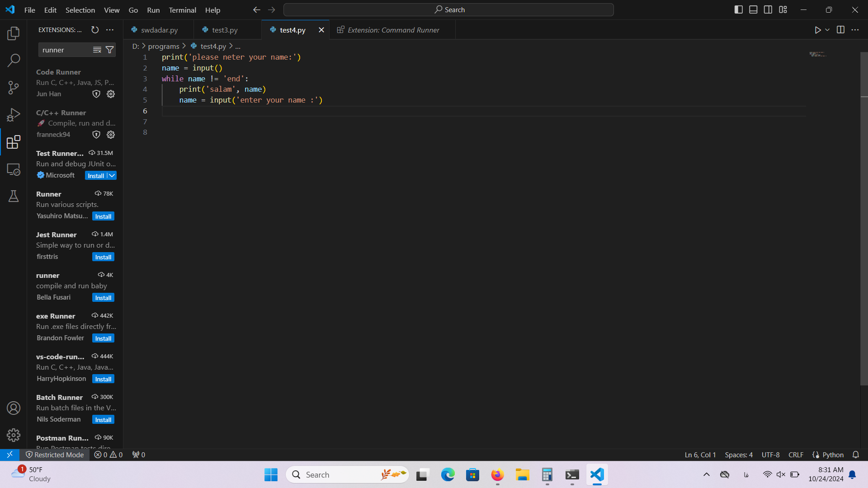Open programs folder in breadcrumb
Viewport: 868px width, 488px height.
click(x=164, y=46)
